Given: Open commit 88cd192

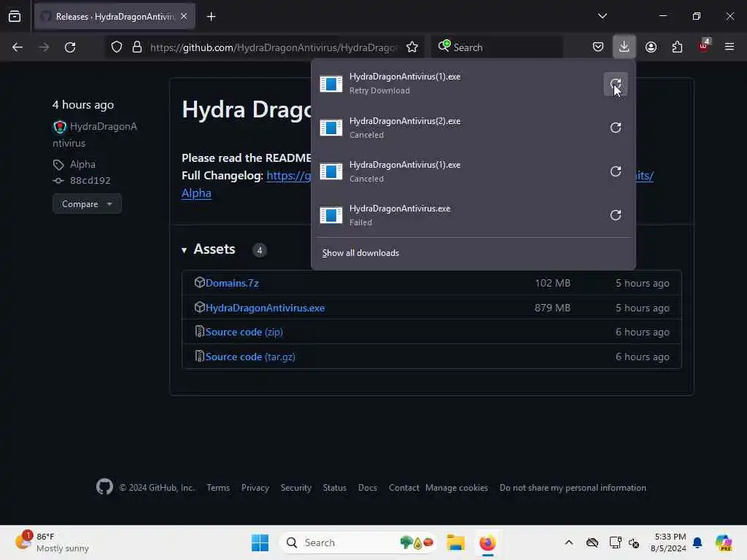Looking at the screenshot, I should click(90, 181).
